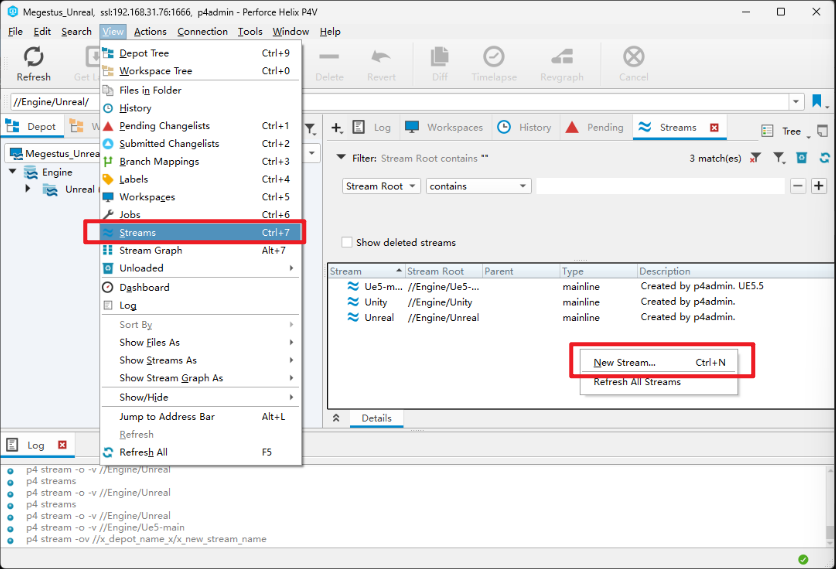The height and width of the screenshot is (569, 836).
Task: Click Refresh All in View menu
Action: pyautogui.click(x=200, y=452)
